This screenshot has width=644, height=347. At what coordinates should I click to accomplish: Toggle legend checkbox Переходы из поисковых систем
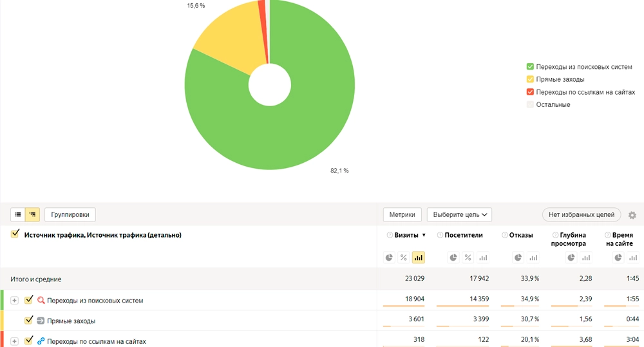(530, 66)
